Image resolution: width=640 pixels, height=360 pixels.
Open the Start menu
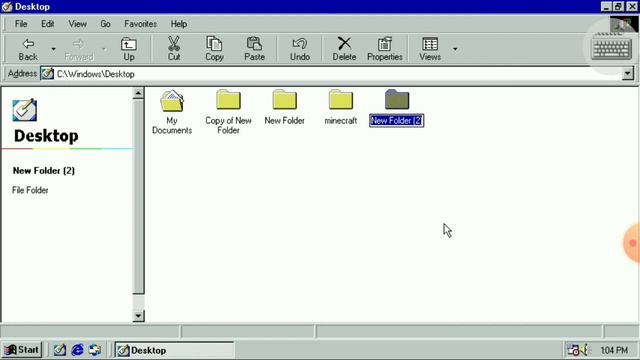coord(22,350)
